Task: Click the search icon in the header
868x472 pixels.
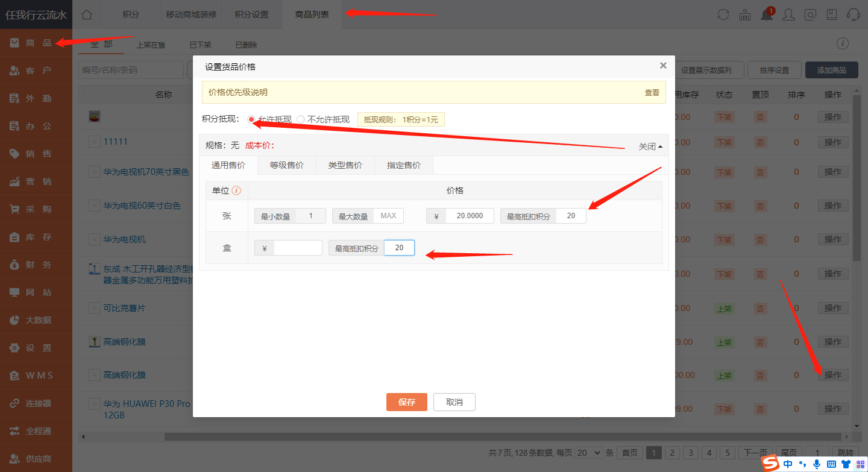Action: tap(810, 14)
